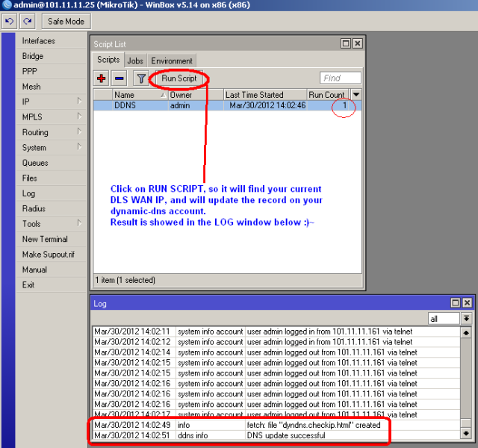Toggle Safe Mode on

click(66, 22)
